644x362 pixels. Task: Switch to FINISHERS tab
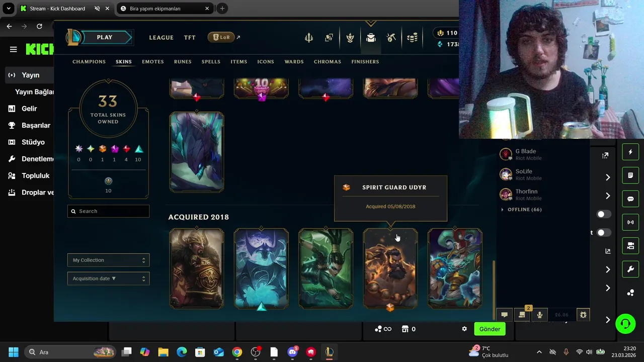tap(365, 61)
